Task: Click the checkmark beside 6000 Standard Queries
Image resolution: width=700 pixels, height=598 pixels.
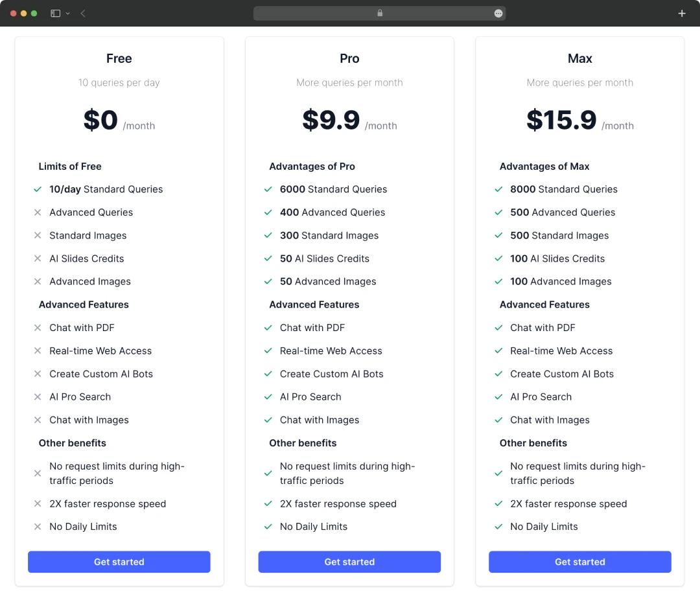Action: click(268, 189)
